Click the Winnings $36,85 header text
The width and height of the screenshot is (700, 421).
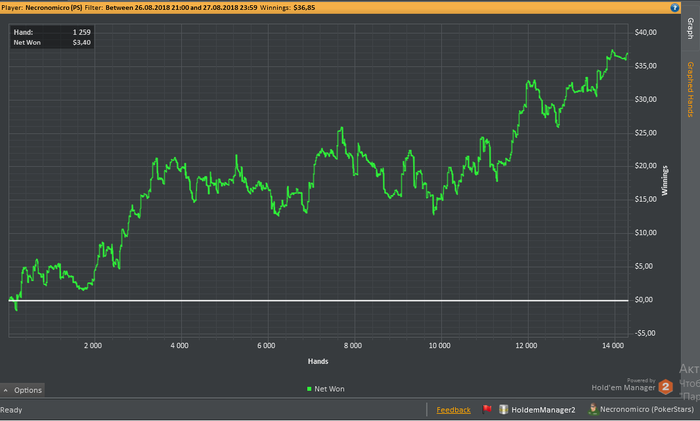(287, 8)
